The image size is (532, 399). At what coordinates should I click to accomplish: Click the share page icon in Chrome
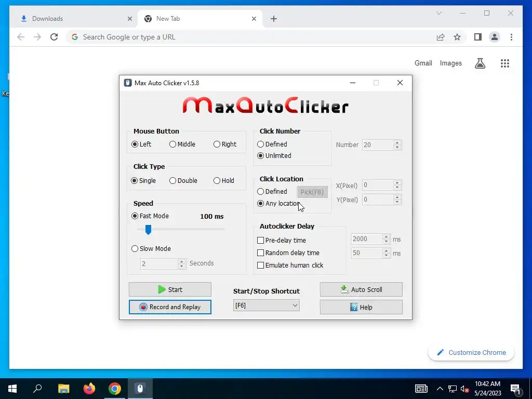[441, 37]
